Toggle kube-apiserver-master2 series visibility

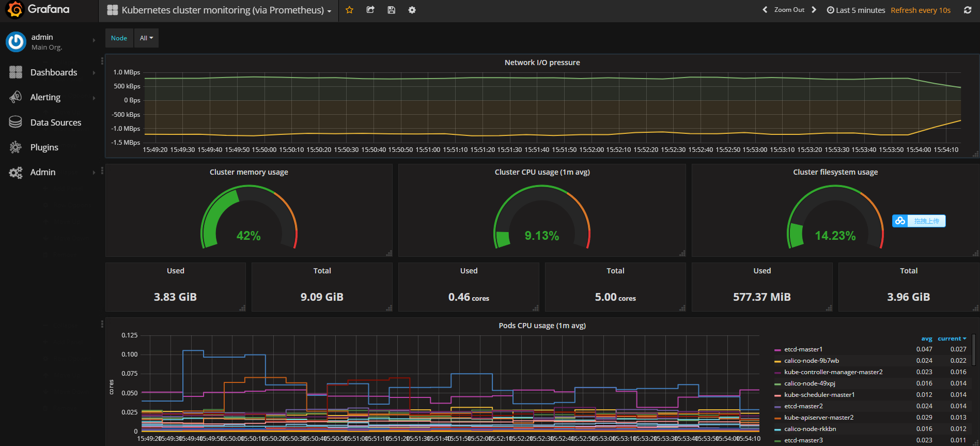tap(819, 418)
